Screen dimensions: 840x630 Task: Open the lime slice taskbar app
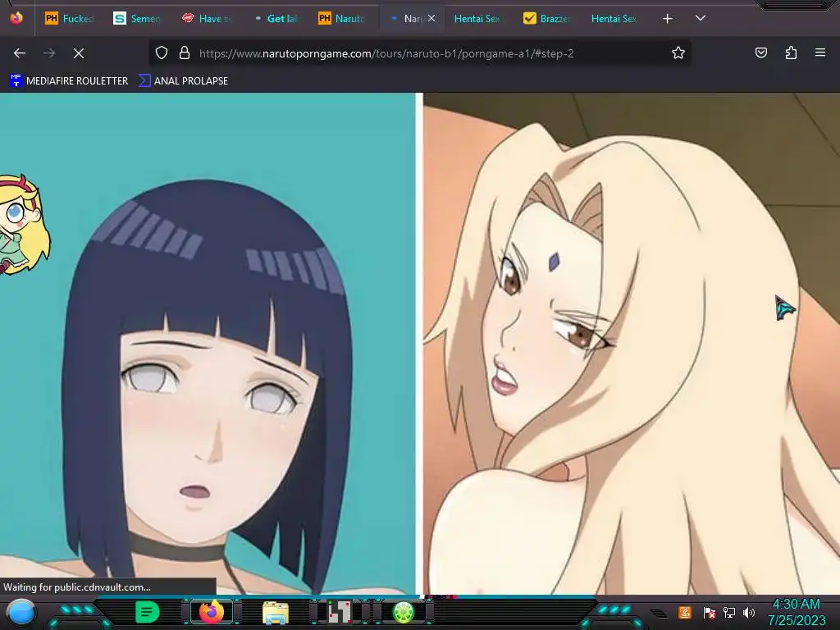(x=404, y=612)
